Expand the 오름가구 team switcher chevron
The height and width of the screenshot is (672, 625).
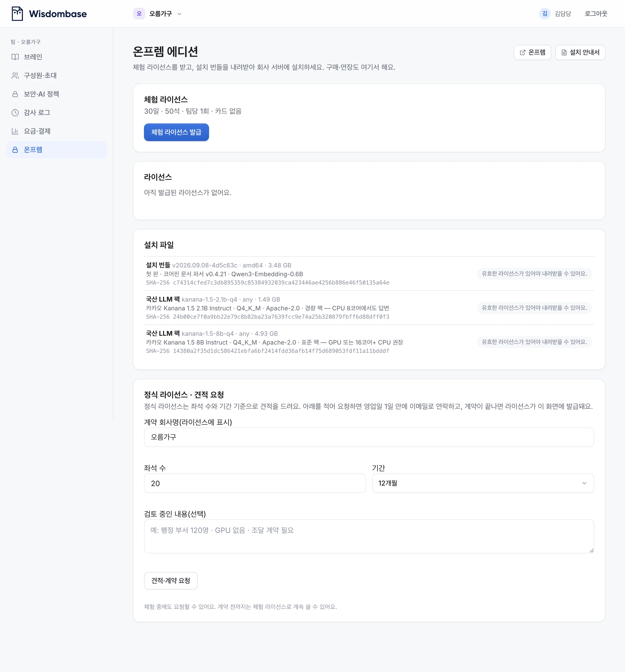click(180, 14)
